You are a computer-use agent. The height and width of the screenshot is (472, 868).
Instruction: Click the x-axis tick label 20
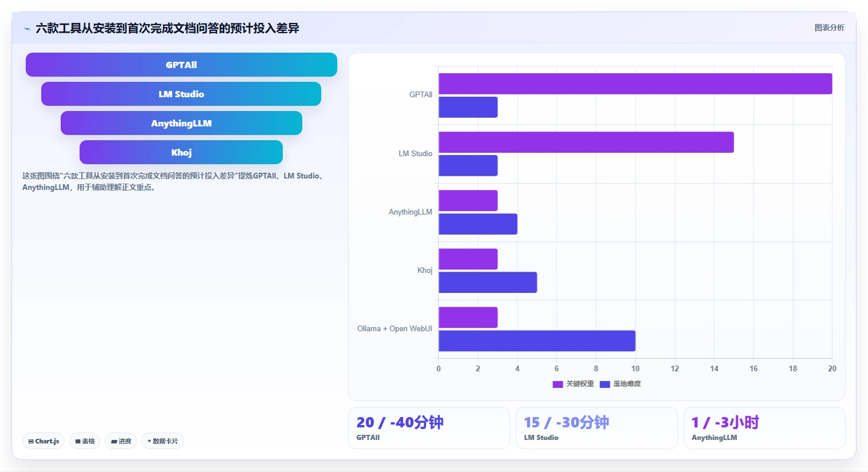[x=832, y=368]
